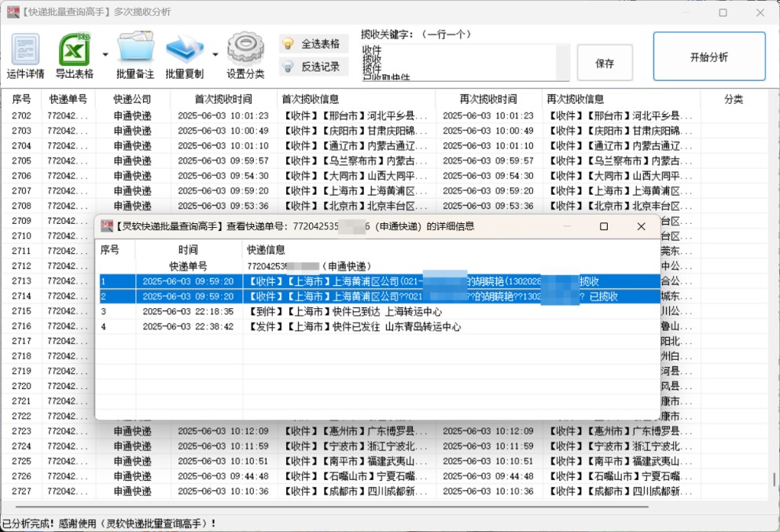This screenshot has width=780, height=532.
Task: Click 申通快递 cell in row 2725
Action: [x=132, y=461]
